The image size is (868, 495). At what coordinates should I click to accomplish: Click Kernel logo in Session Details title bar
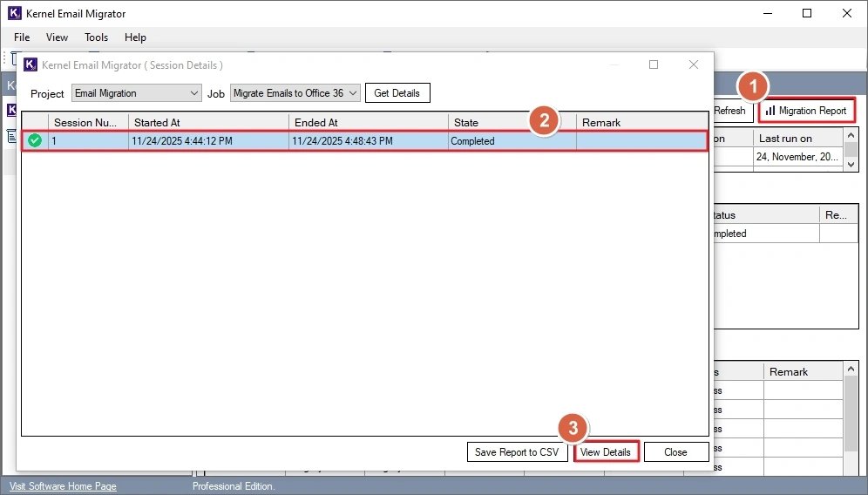(x=31, y=64)
